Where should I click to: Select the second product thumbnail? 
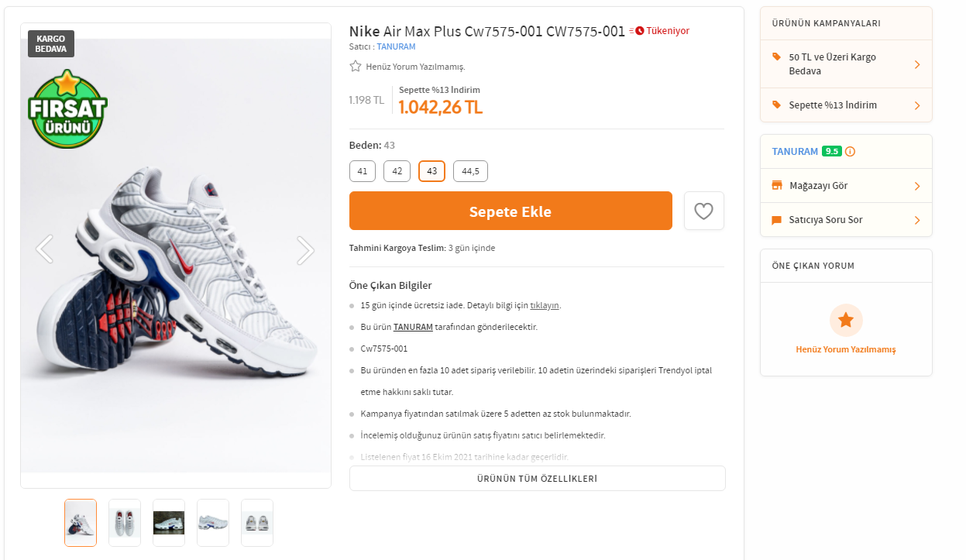tap(125, 522)
